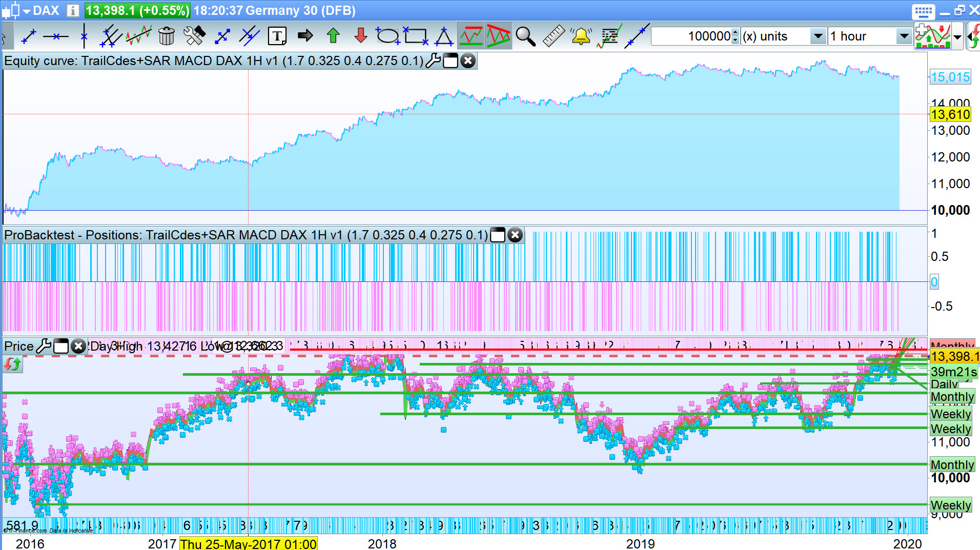Create an alert with the bell icon
Screen dimensions: 980x550
pos(581,36)
